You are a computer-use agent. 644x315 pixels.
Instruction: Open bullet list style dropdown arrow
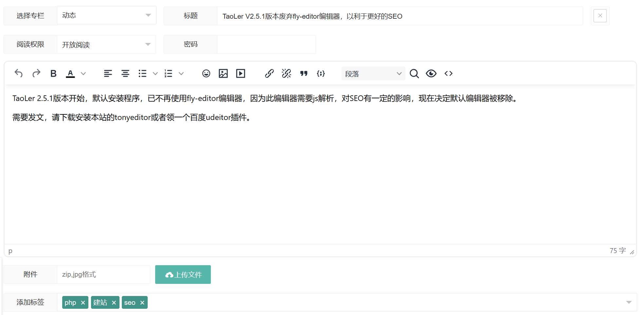coord(155,73)
